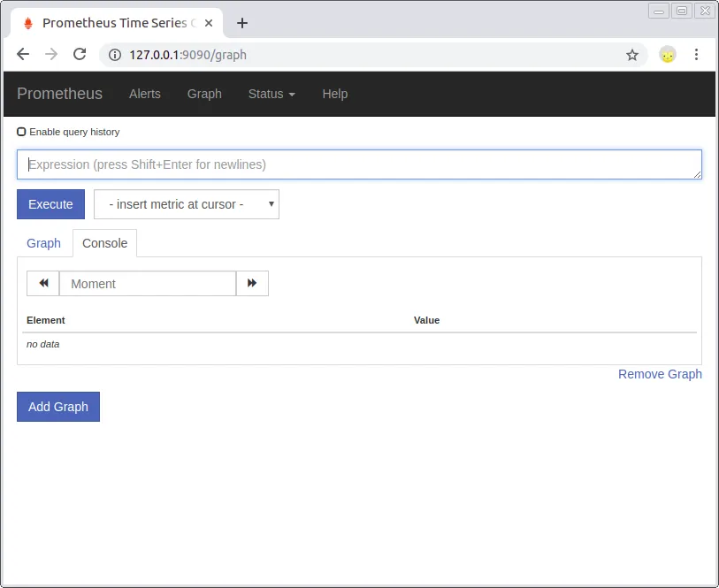
Task: Step the moment backward with rewind icon
Action: pos(43,283)
